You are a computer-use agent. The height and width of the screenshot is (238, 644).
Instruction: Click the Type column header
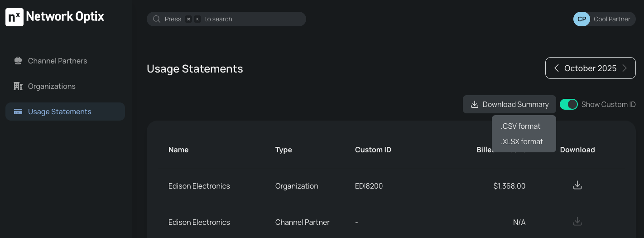click(284, 150)
